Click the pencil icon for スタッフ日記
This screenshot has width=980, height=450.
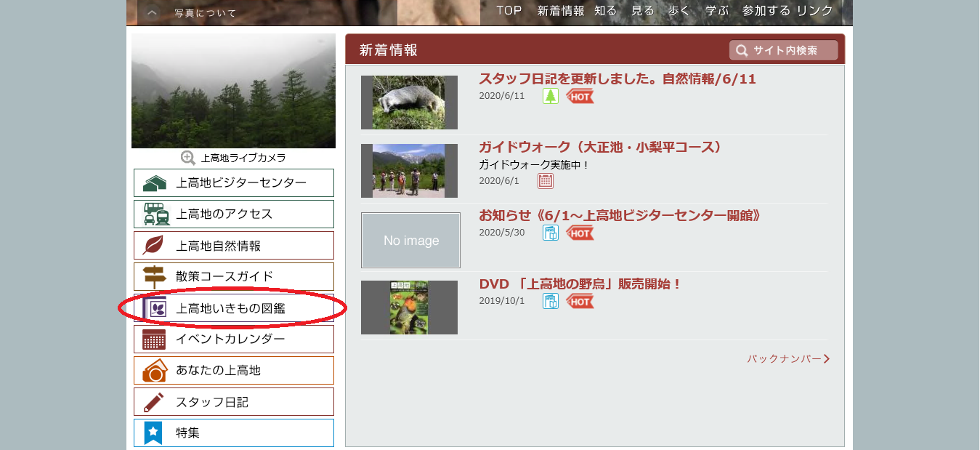click(154, 402)
